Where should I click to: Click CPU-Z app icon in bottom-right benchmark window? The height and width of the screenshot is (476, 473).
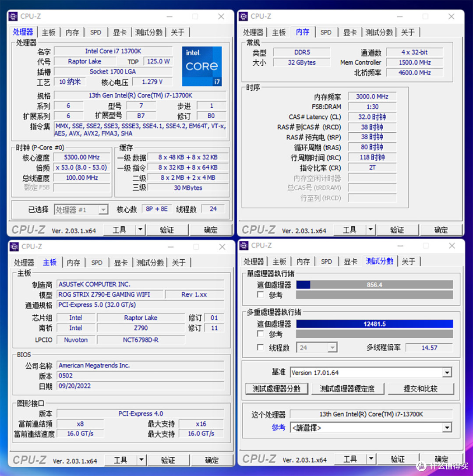coord(244,245)
